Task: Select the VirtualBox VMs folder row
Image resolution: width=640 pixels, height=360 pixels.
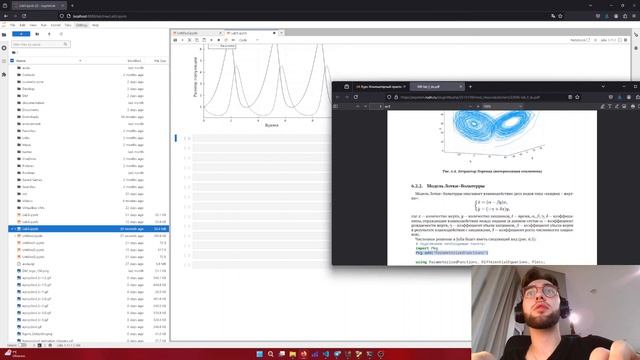Action: pyautogui.click(x=89, y=208)
